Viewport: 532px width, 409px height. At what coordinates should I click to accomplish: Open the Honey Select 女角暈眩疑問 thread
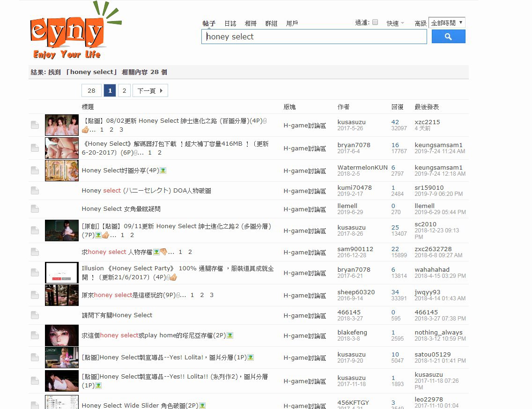(121, 209)
